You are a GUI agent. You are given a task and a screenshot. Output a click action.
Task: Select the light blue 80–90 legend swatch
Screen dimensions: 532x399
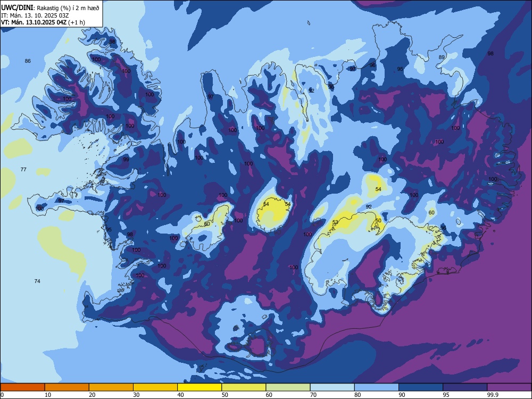[377, 387]
